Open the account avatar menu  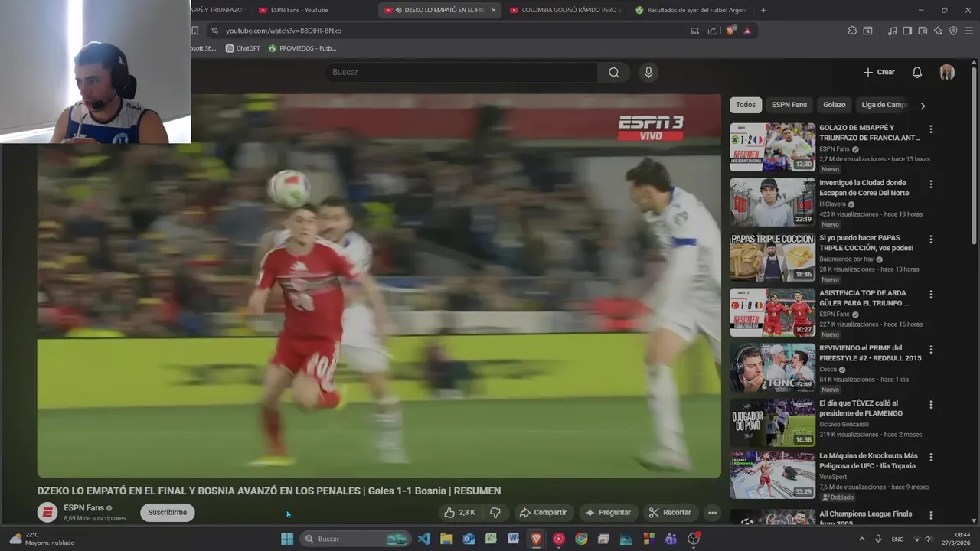click(947, 72)
